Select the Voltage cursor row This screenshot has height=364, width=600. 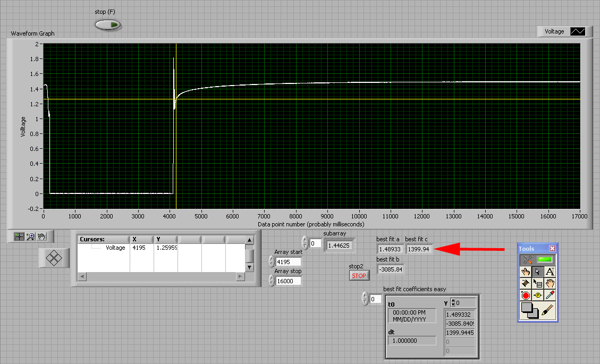(x=115, y=248)
